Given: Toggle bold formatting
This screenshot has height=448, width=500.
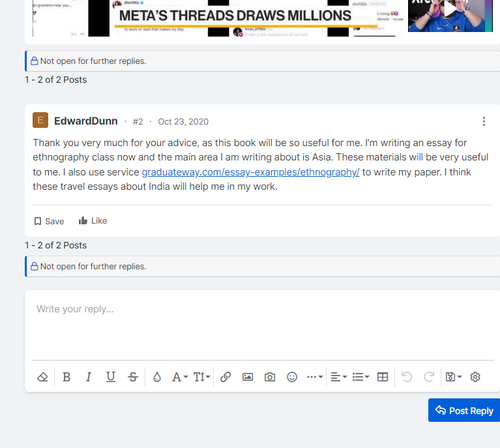Looking at the screenshot, I should 66,377.
